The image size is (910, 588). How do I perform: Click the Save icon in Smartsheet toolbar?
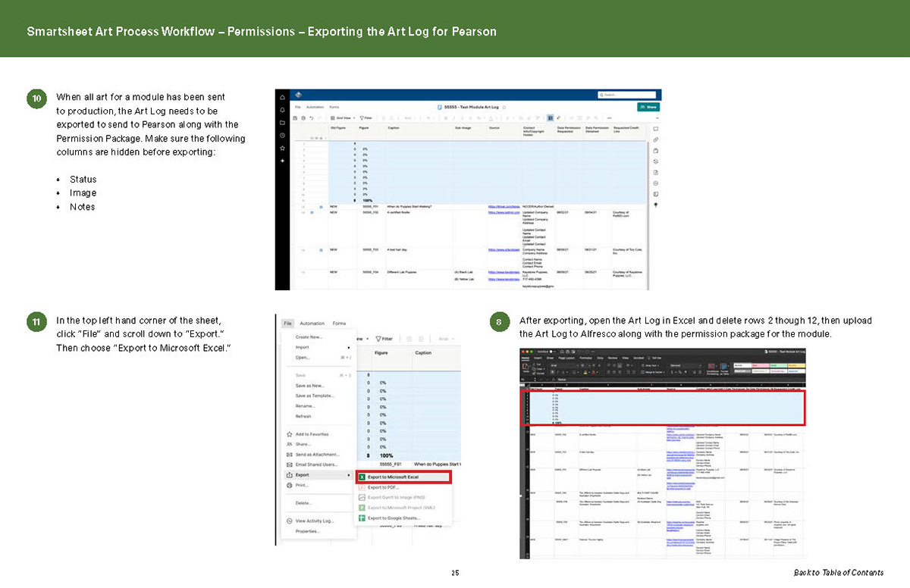click(295, 118)
